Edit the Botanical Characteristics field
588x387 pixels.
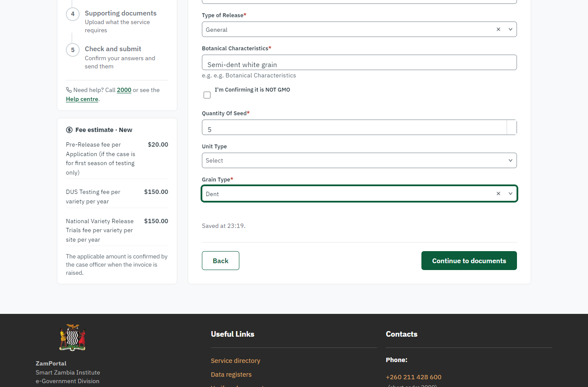point(359,62)
